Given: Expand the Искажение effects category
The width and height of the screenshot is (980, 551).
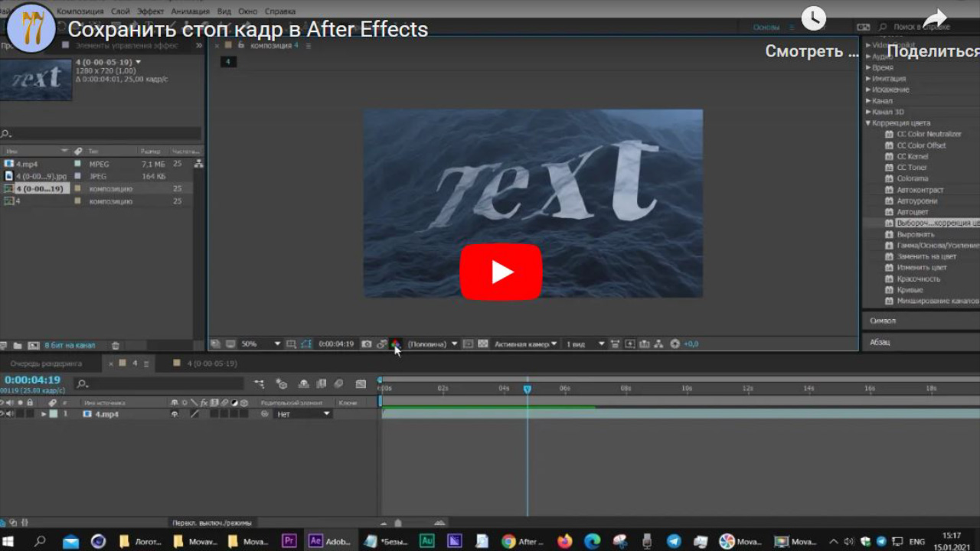Looking at the screenshot, I should [x=868, y=90].
